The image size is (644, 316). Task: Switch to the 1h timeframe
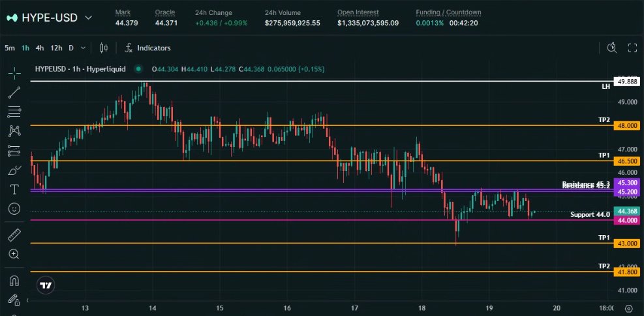pos(25,48)
